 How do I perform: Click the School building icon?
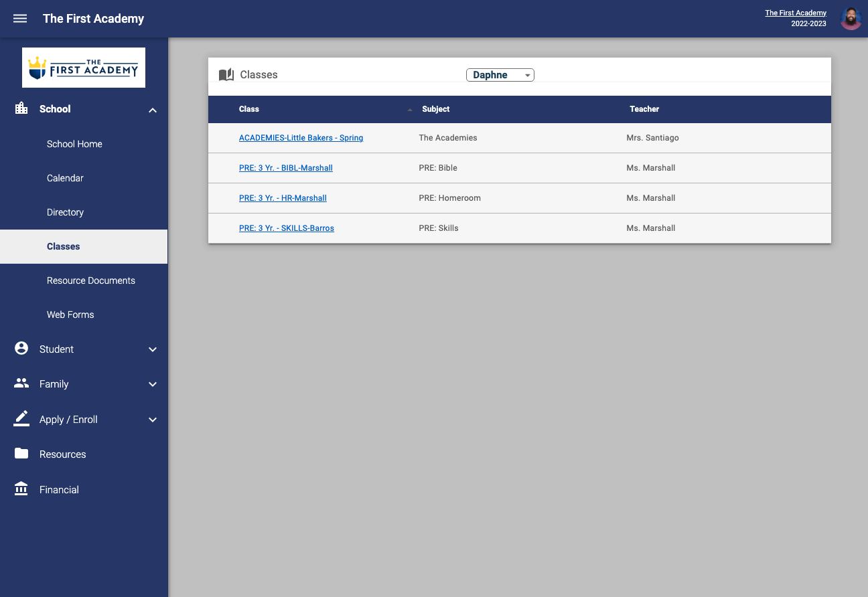[x=21, y=108]
